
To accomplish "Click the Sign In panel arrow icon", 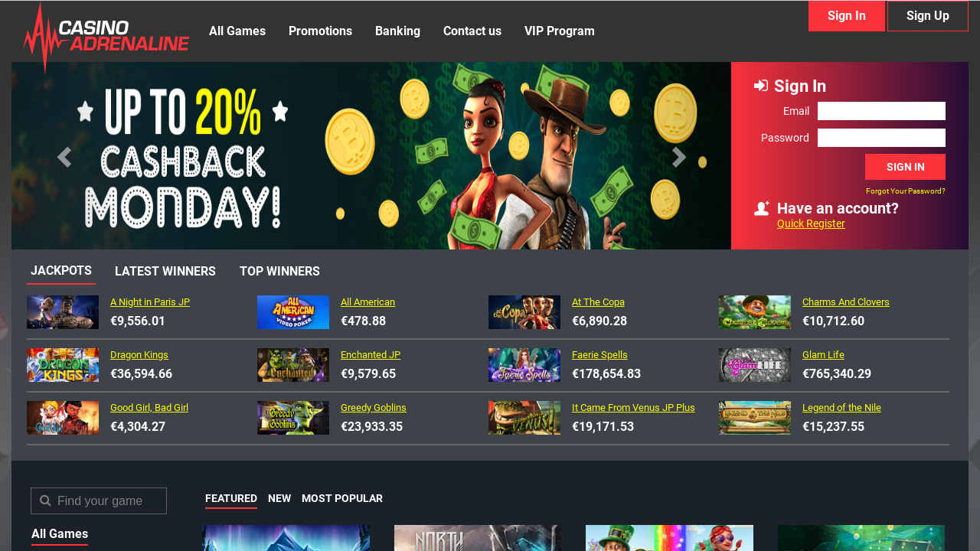I will click(761, 86).
